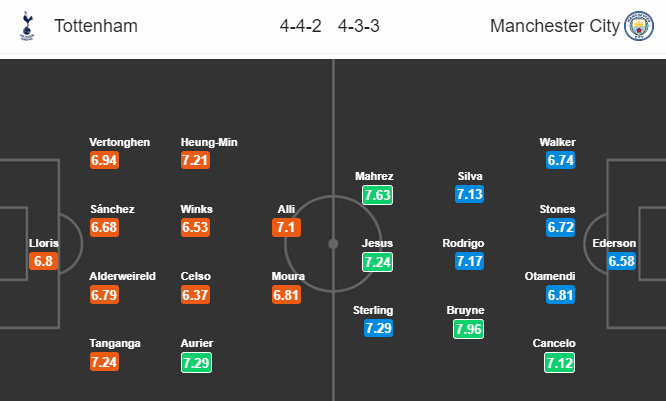Open the Tottenham team name link
The width and height of the screenshot is (666, 401).
point(96,26)
